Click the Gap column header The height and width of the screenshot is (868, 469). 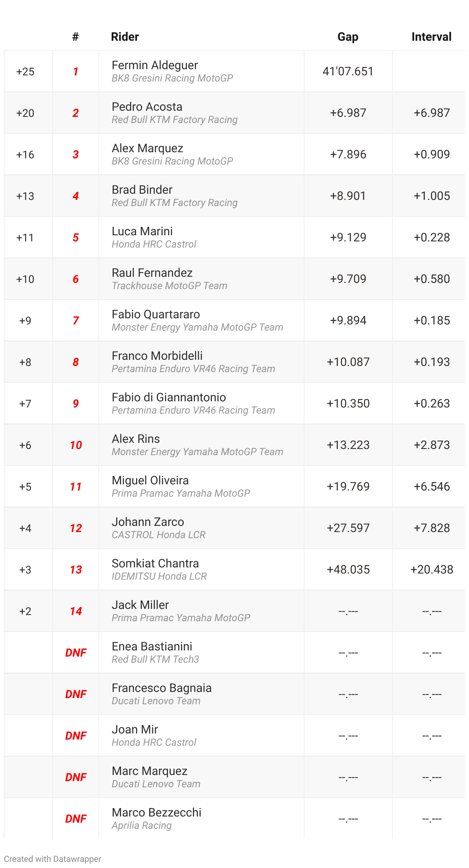click(348, 37)
